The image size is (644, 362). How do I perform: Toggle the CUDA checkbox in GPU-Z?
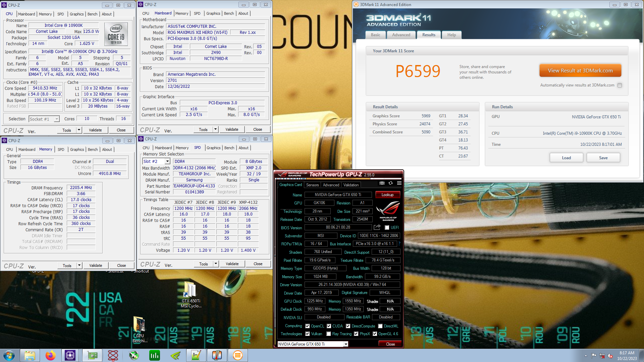tap(329, 326)
